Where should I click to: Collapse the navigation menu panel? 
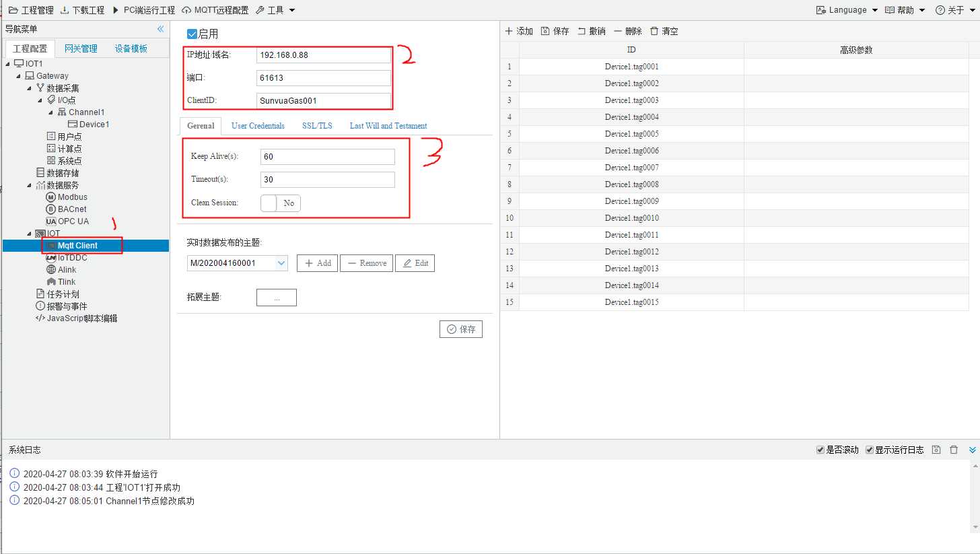(160, 29)
